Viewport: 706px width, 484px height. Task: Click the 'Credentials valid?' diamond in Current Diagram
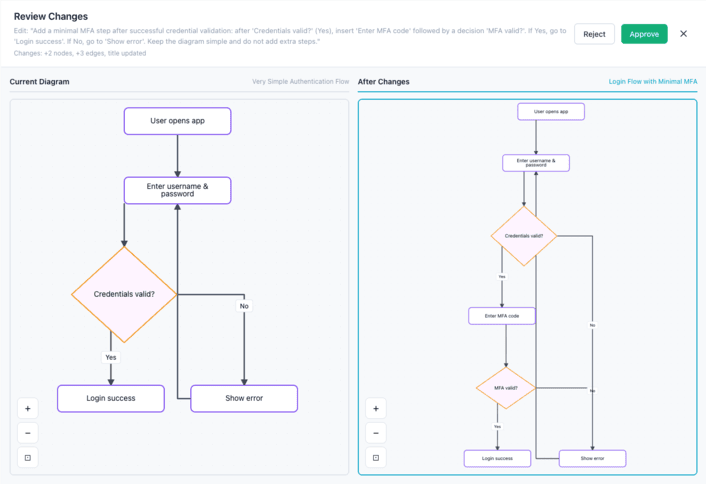click(125, 294)
